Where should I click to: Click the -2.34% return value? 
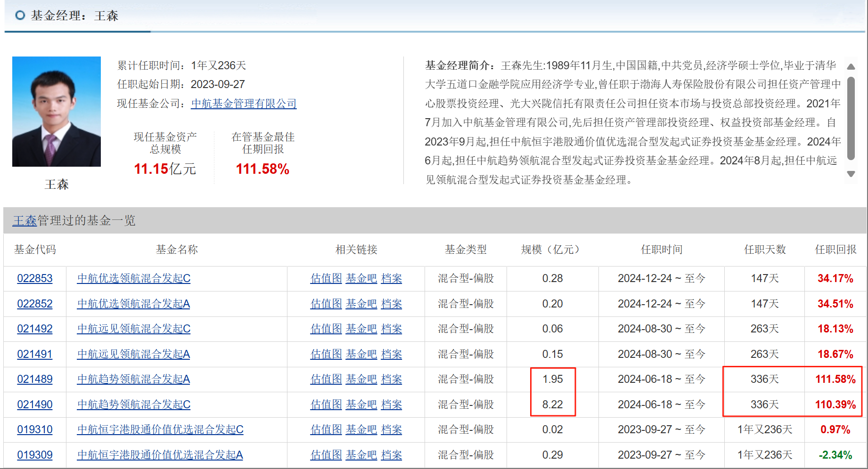[835, 455]
